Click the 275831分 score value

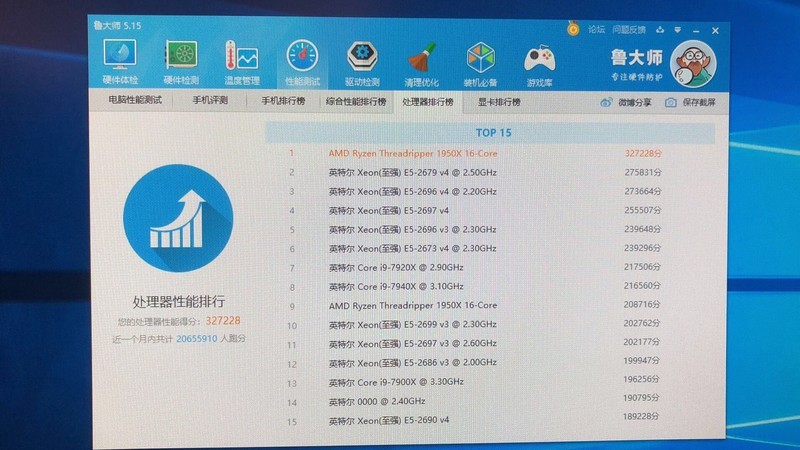643,172
